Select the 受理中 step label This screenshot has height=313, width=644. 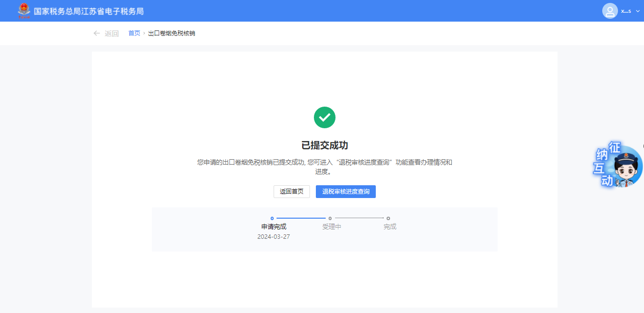(x=332, y=227)
